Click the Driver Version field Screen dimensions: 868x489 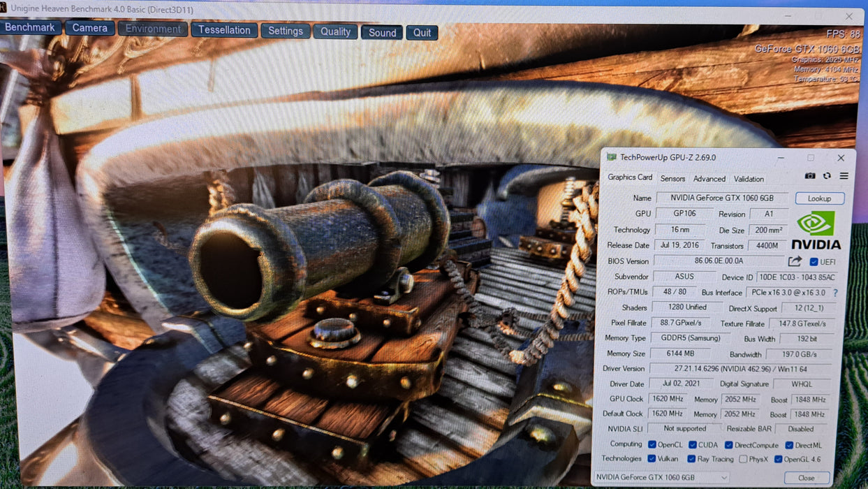[x=740, y=368]
